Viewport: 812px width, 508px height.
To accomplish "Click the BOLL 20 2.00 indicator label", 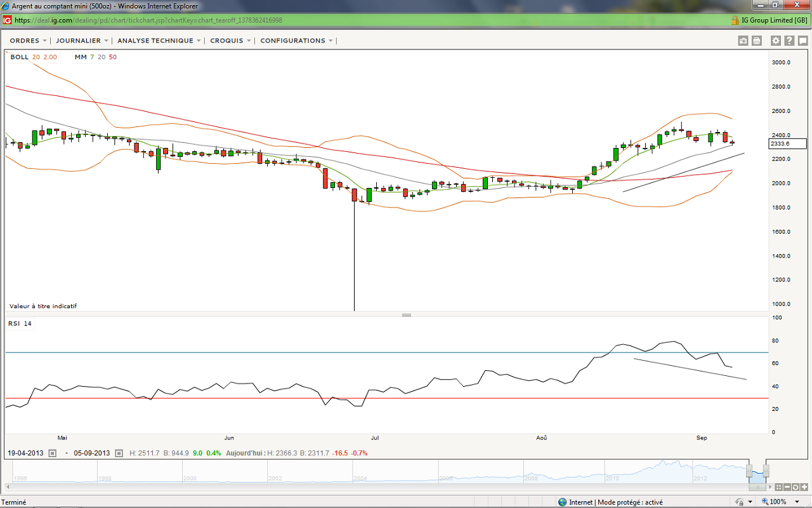I will (x=34, y=57).
